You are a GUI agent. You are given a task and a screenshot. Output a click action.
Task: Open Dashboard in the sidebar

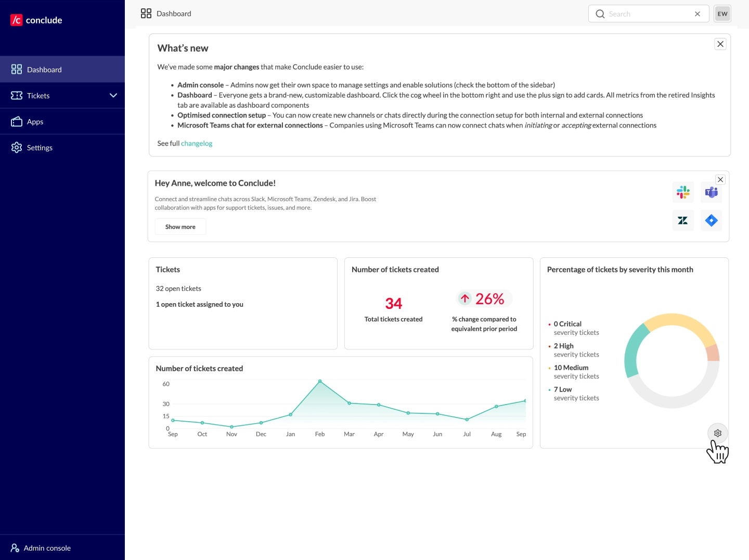(44, 70)
